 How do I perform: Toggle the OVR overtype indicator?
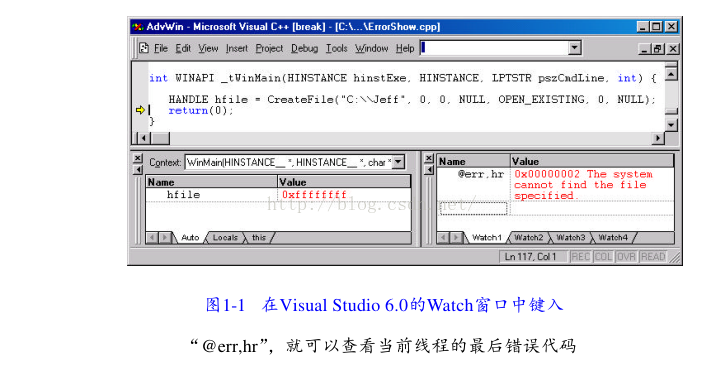click(627, 257)
